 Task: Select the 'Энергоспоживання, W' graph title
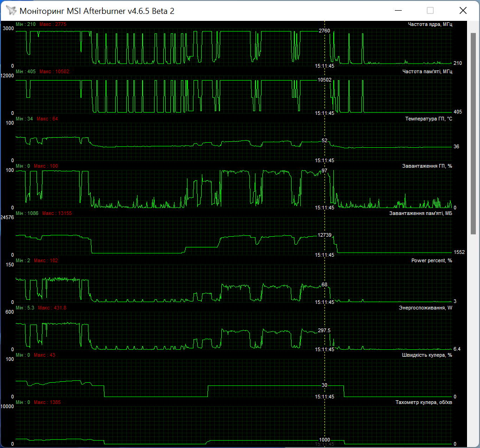[x=425, y=307]
